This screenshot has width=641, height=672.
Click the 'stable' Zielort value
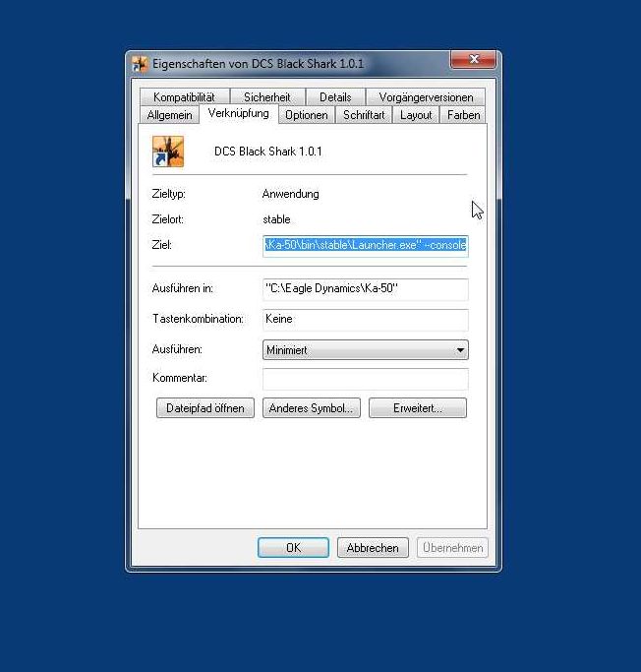pos(276,219)
